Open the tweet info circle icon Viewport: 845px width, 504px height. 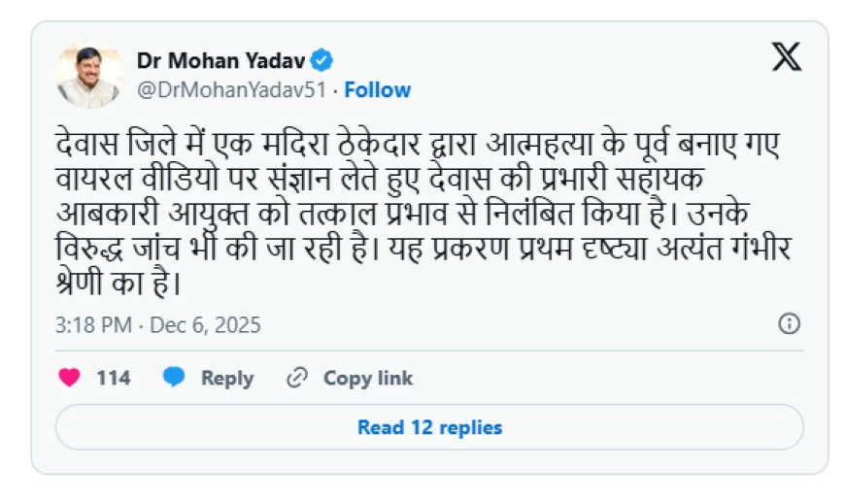click(790, 324)
